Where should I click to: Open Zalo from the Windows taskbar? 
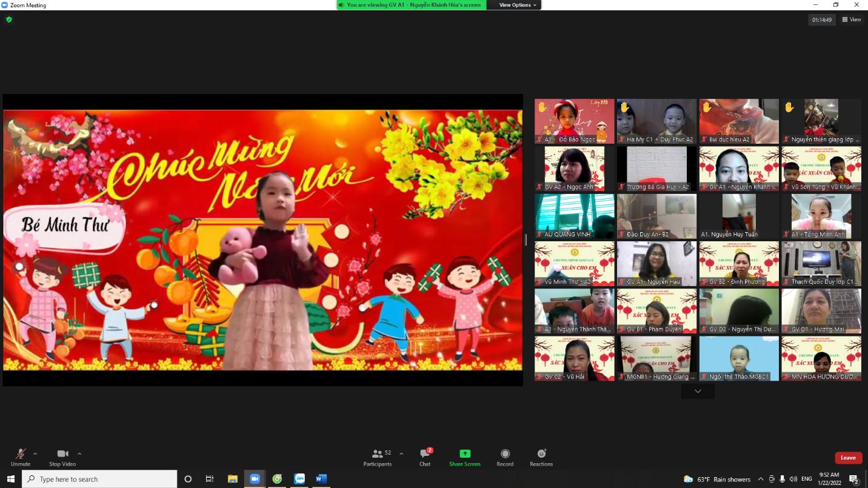pyautogui.click(x=299, y=479)
